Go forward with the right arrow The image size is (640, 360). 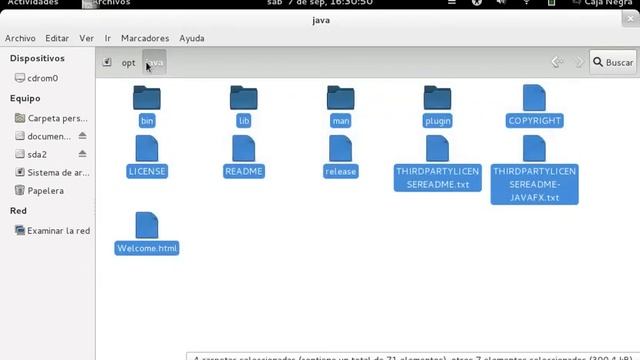579,62
